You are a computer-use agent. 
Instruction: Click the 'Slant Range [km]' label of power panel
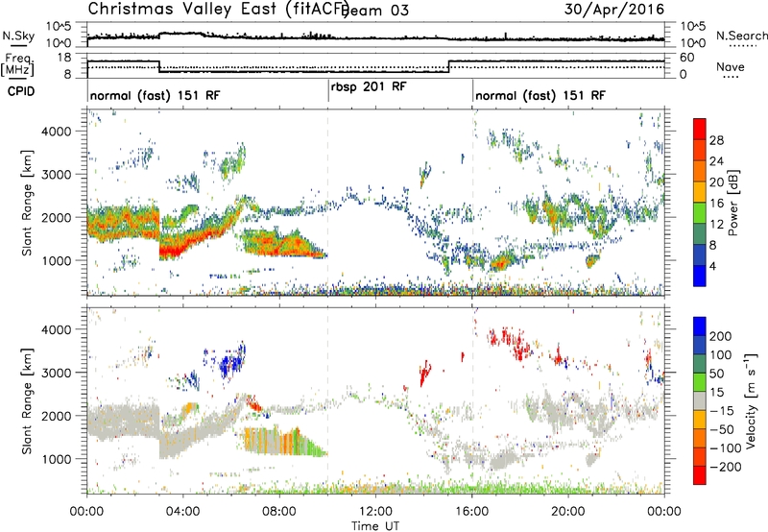point(27,203)
